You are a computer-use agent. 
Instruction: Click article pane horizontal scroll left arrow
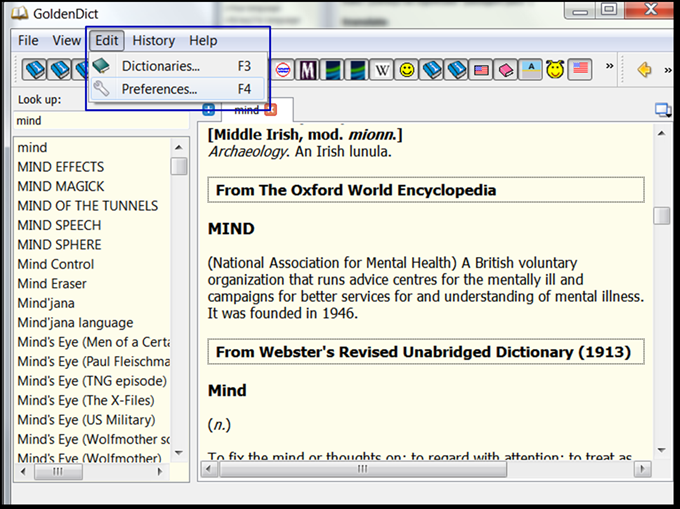click(x=209, y=469)
